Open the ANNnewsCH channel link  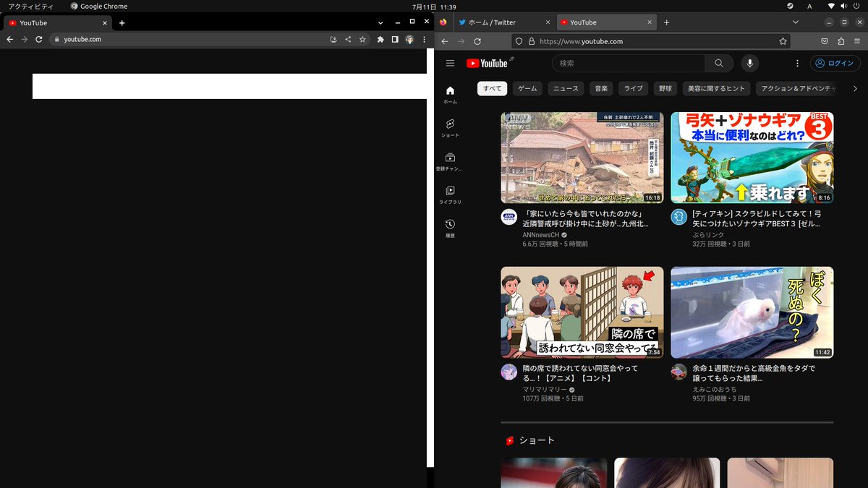pyautogui.click(x=541, y=235)
